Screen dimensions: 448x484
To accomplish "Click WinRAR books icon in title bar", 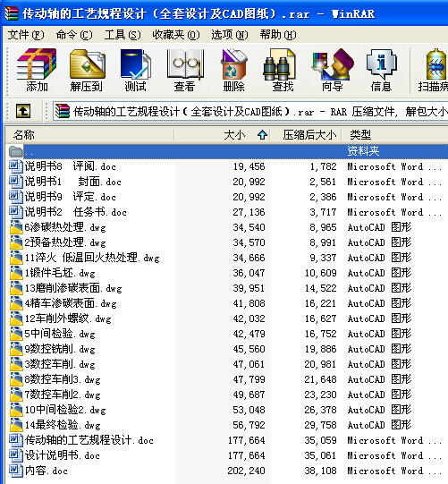I will click(x=12, y=13).
